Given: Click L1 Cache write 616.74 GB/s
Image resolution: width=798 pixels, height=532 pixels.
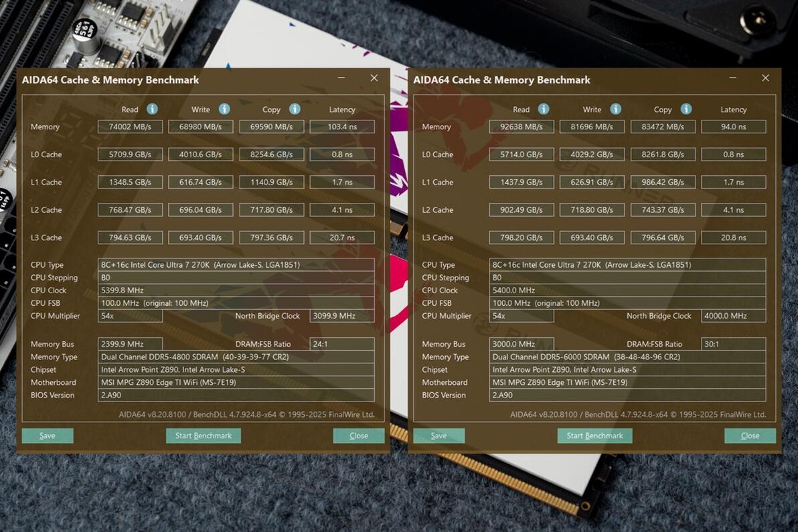Looking at the screenshot, I should 201,182.
